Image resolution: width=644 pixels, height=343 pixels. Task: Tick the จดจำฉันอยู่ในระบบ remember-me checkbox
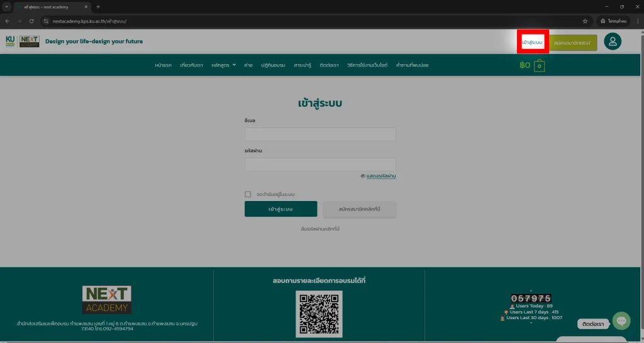pyautogui.click(x=248, y=194)
